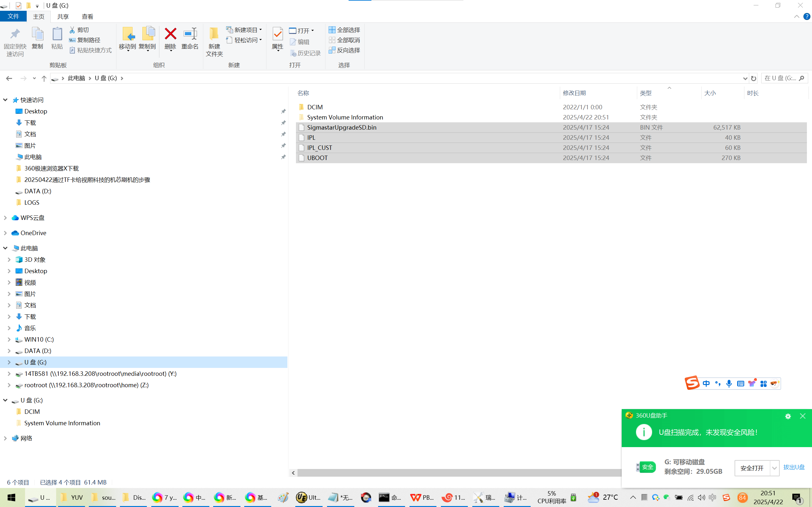Open dropdown arrow beside 安全打开 button
This screenshot has height=507, width=812.
coord(774,468)
